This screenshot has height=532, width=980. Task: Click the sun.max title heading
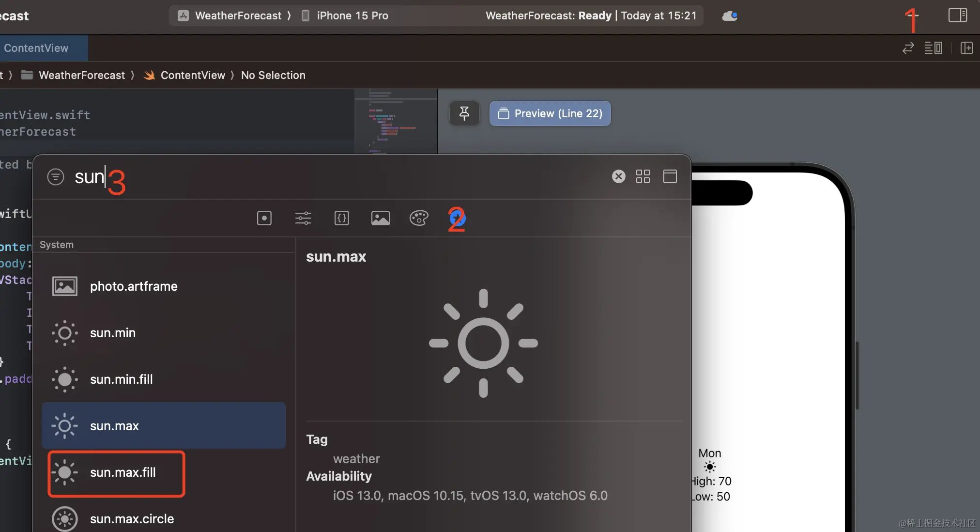336,257
